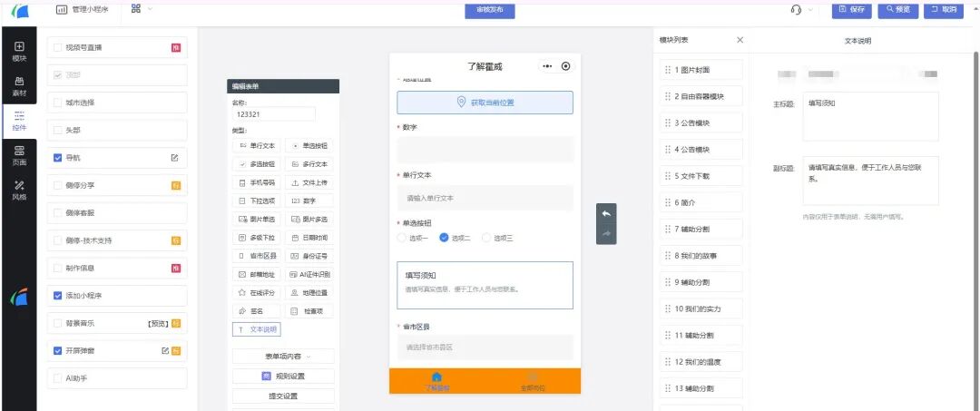Click the drag handle of 10 我们的实力

[x=668, y=309]
